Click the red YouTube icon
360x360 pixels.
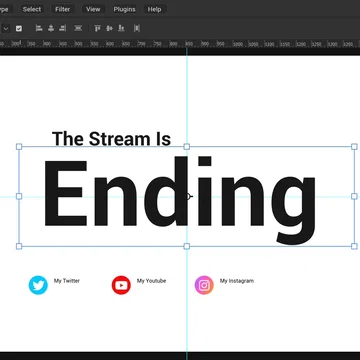coord(121,285)
